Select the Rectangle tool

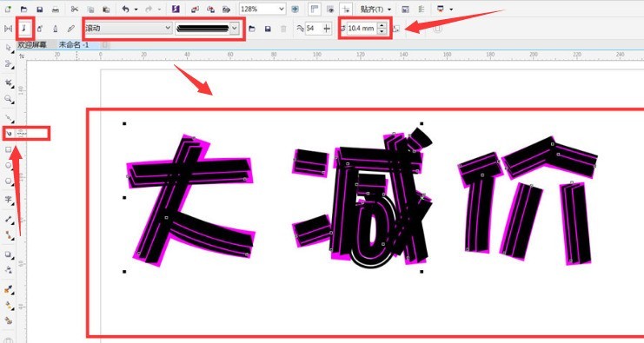click(9, 149)
